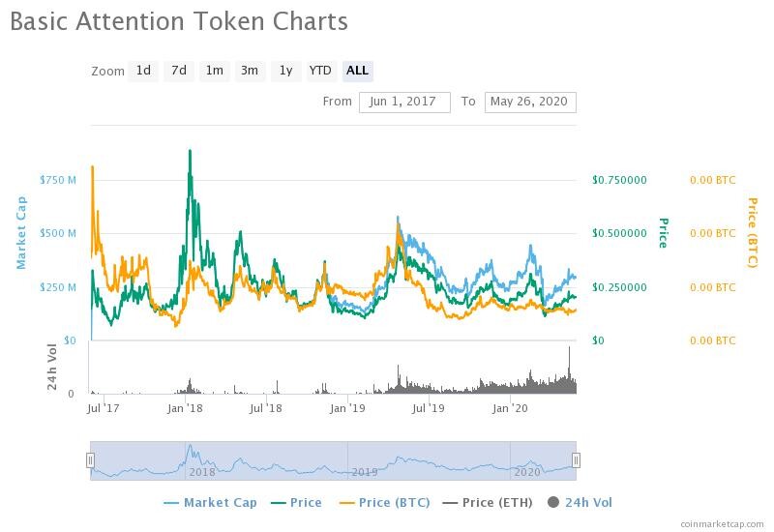Grab the right navigator range handle
The height and width of the screenshot is (532, 774).
(576, 460)
